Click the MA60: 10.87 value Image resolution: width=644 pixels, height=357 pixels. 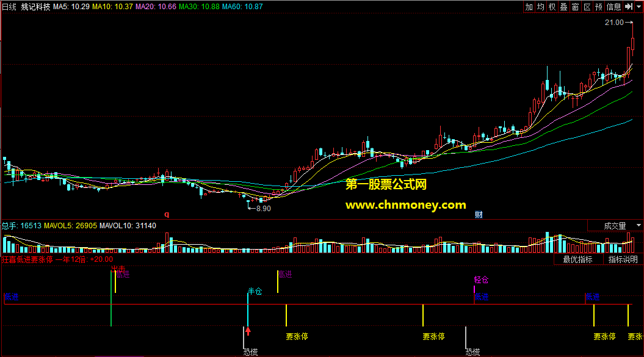(242, 7)
